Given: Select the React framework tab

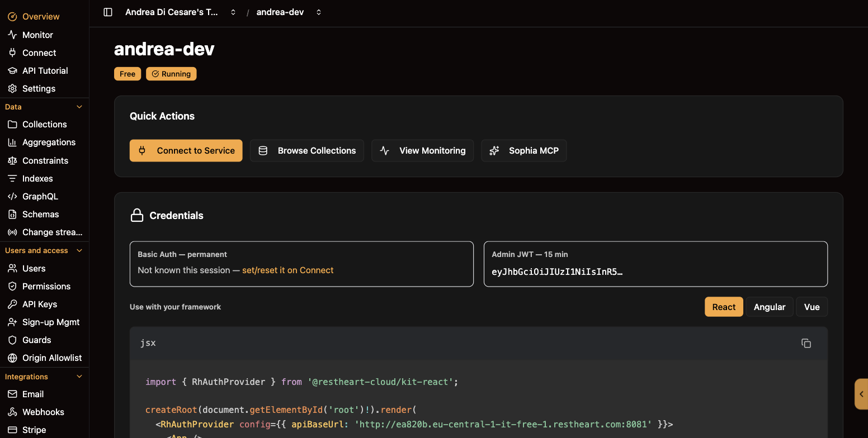Looking at the screenshot, I should pyautogui.click(x=724, y=307).
